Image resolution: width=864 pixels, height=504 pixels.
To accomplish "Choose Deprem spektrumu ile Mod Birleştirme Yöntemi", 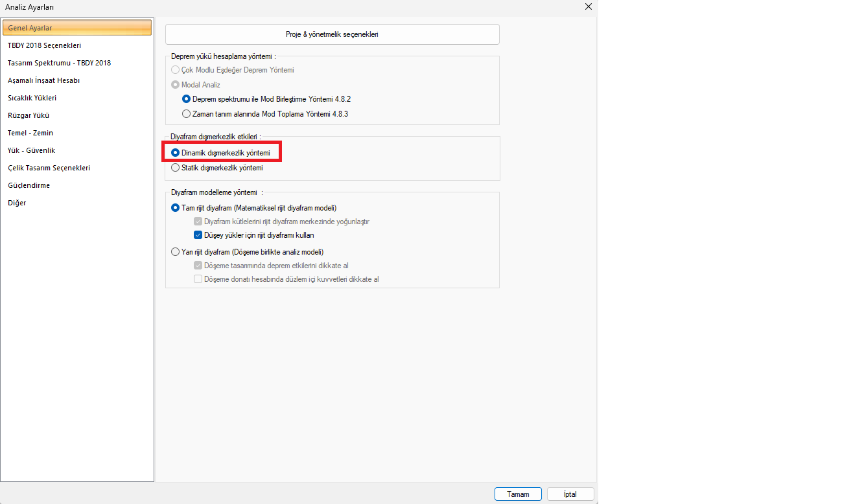I will [187, 99].
